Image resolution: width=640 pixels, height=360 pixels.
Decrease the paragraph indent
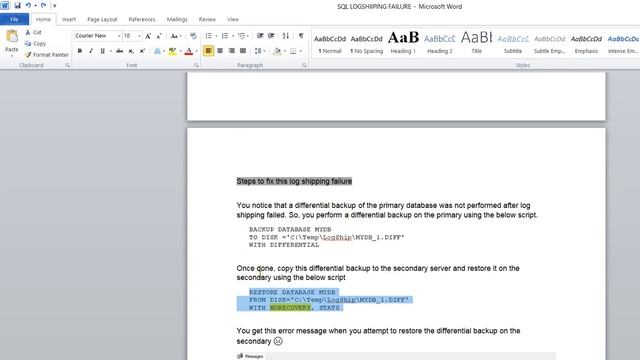tap(260, 36)
